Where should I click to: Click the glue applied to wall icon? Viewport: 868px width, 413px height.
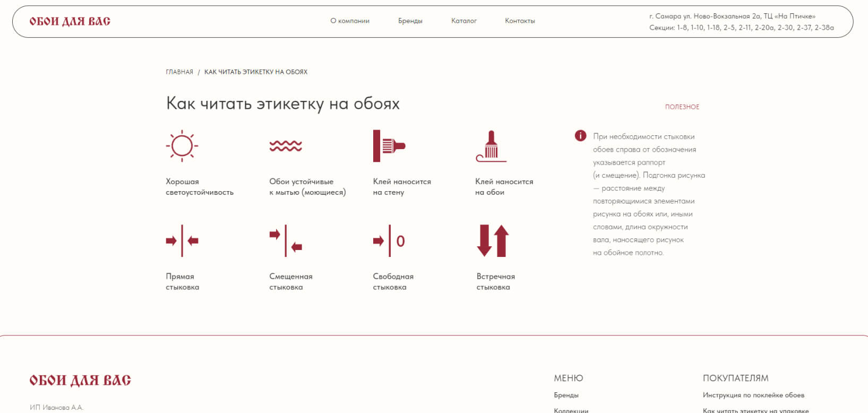(x=389, y=145)
